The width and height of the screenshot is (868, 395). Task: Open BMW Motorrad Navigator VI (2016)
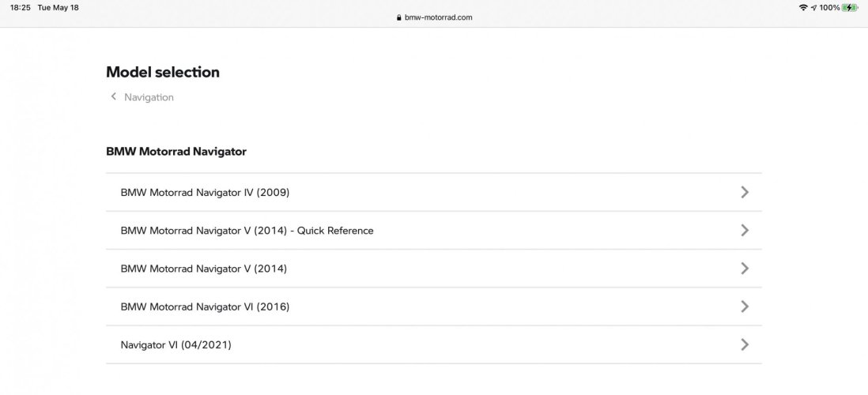[433, 307]
